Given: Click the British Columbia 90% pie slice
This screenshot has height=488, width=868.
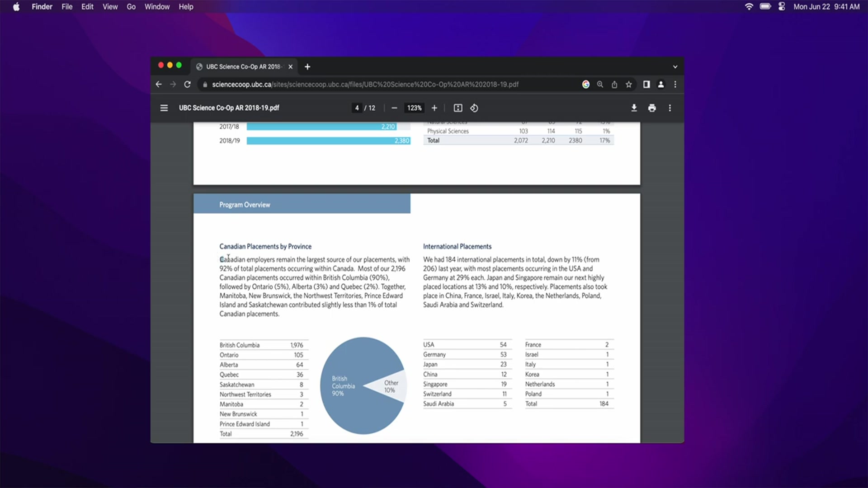Looking at the screenshot, I should click(344, 386).
